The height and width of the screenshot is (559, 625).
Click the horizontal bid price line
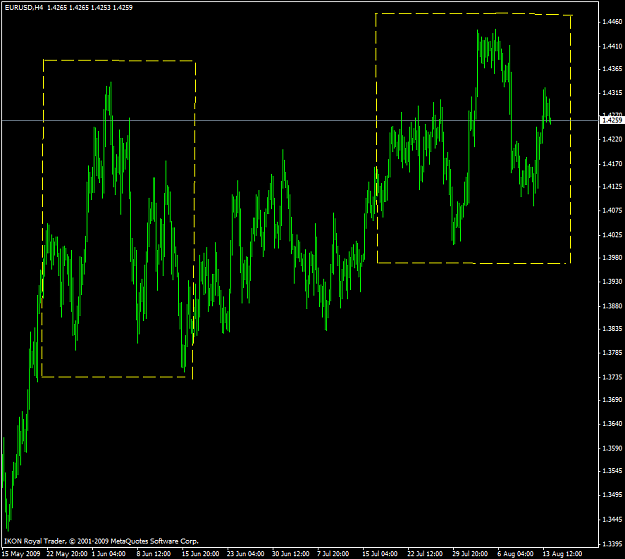click(x=300, y=120)
